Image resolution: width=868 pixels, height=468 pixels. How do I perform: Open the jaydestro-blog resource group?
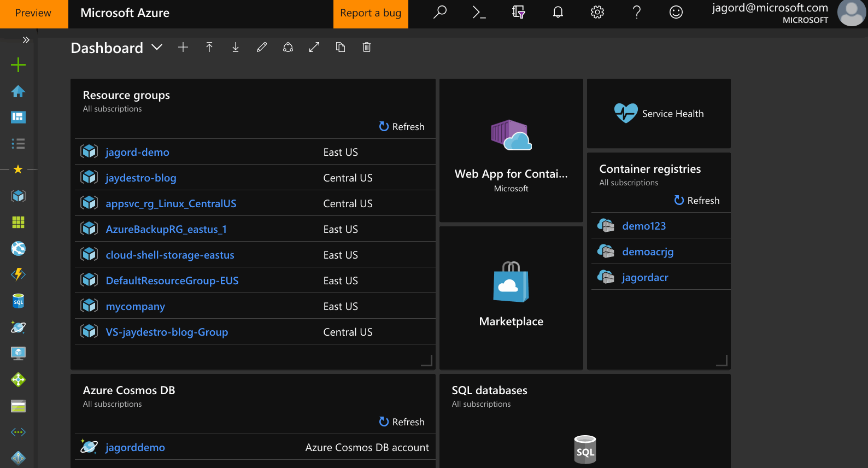click(x=141, y=178)
